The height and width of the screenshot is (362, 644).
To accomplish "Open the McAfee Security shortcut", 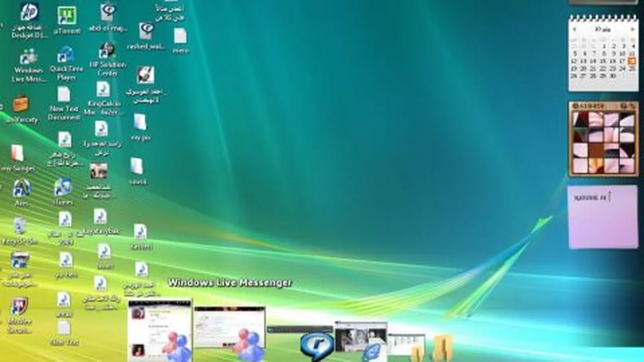I will coord(19,306).
